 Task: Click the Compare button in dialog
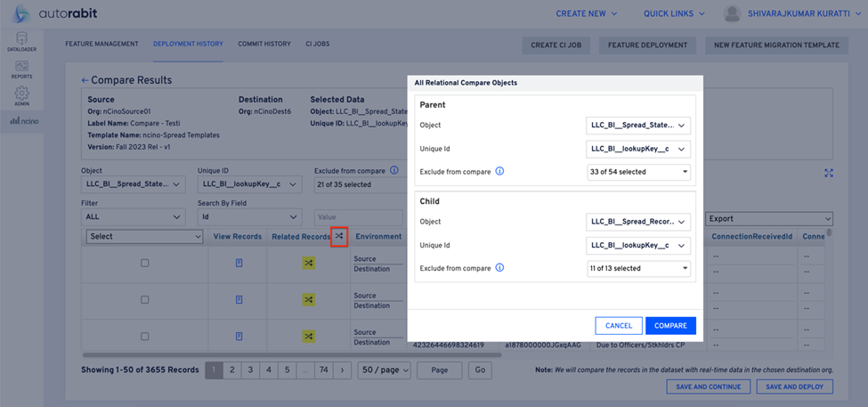coord(670,326)
